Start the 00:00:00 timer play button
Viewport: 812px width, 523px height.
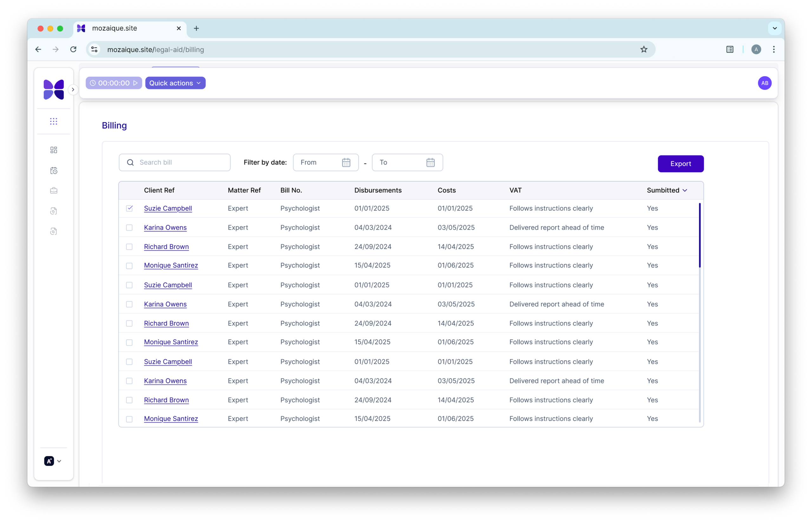tap(135, 83)
